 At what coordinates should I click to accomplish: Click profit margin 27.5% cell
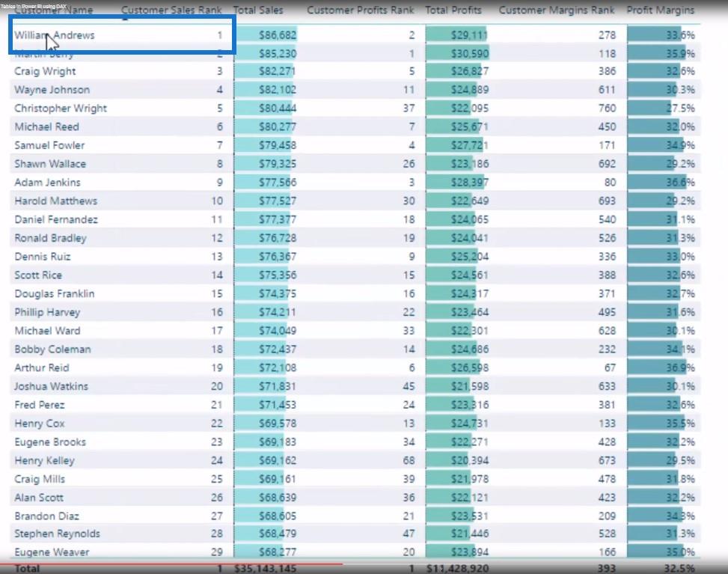tap(680, 109)
